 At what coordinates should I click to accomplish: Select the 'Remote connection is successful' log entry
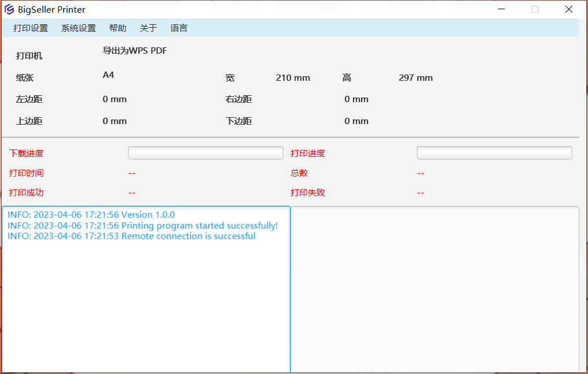coord(132,236)
